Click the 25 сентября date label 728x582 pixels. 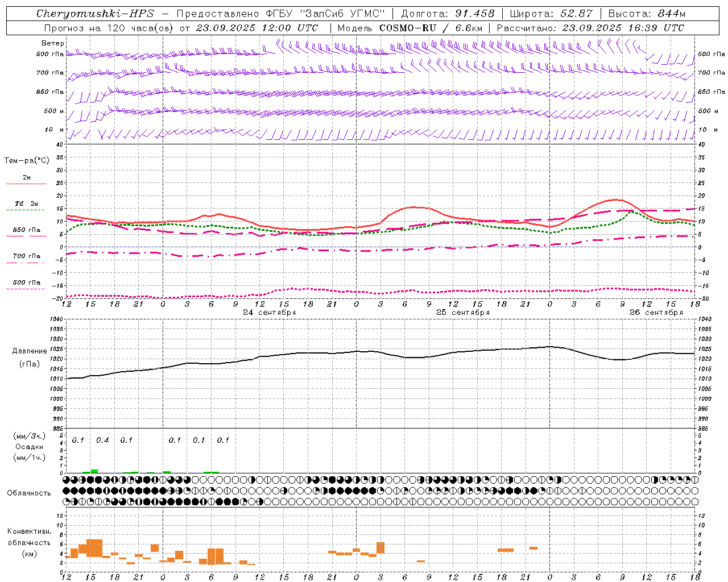[x=463, y=313]
